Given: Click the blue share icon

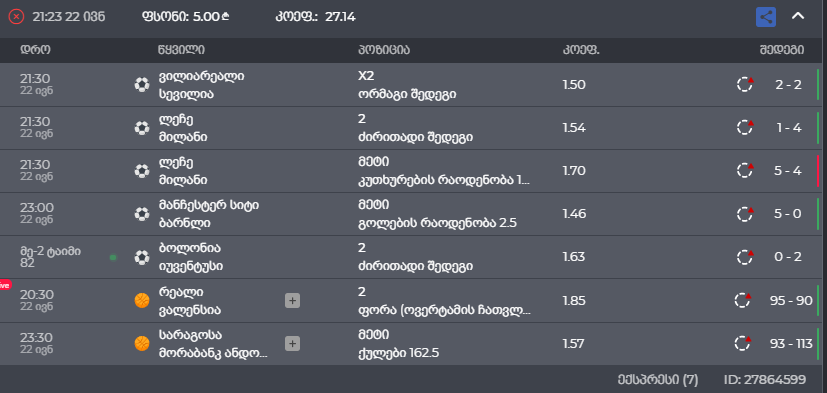Looking at the screenshot, I should (x=766, y=17).
